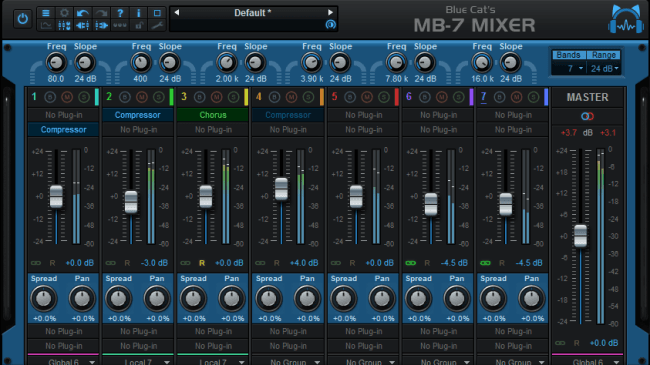The height and width of the screenshot is (365, 650).
Task: Click the master fader handle
Action: coord(580,236)
